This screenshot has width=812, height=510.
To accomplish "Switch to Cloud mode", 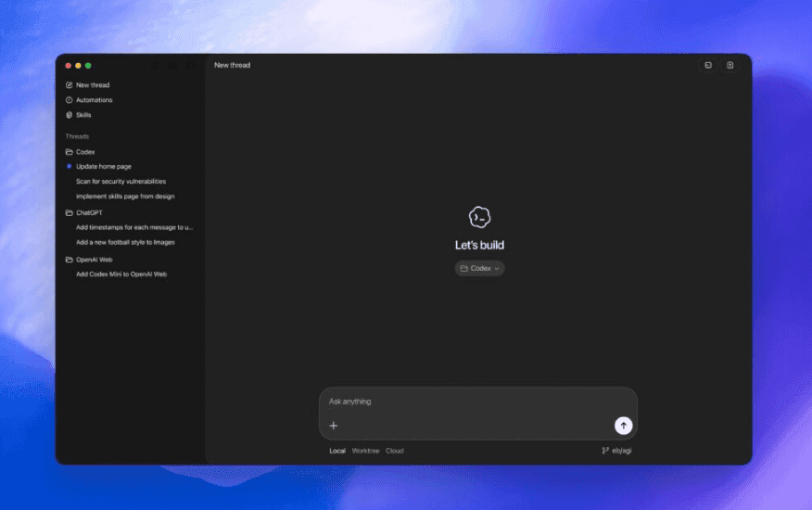I will (395, 451).
